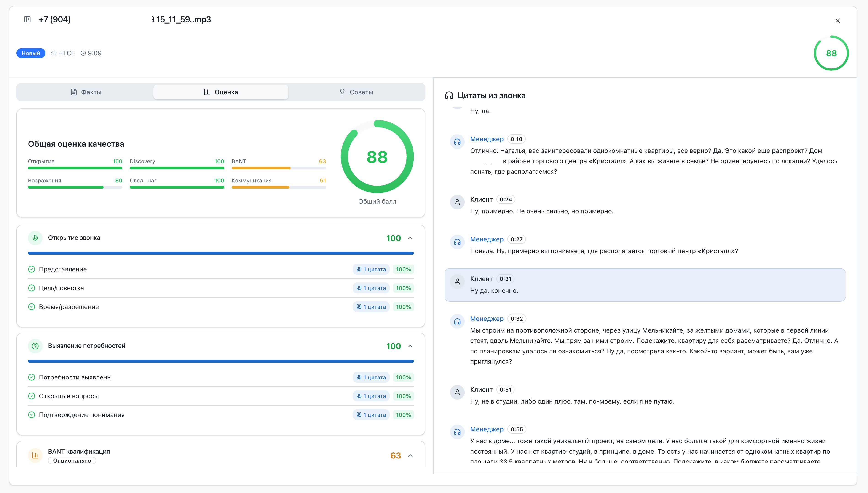The image size is (868, 493).
Task: Click the clock icon beside 9:09 duration
Action: pyautogui.click(x=83, y=53)
